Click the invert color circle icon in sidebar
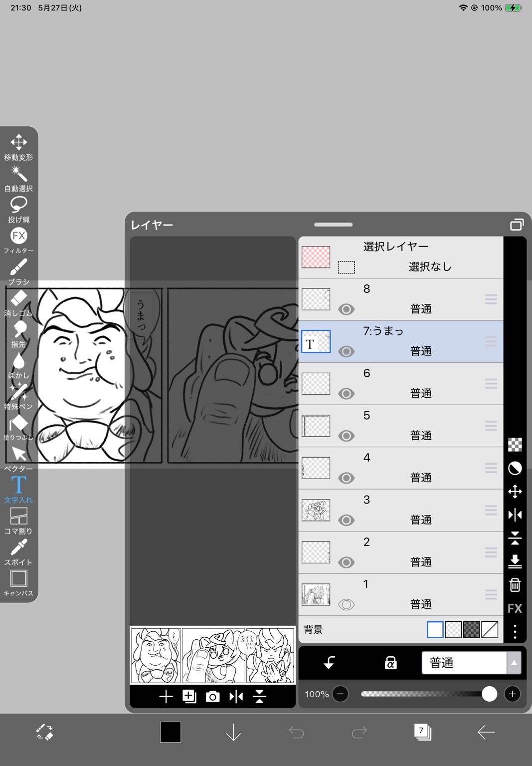Viewport: 532px width, 766px height. point(515,468)
